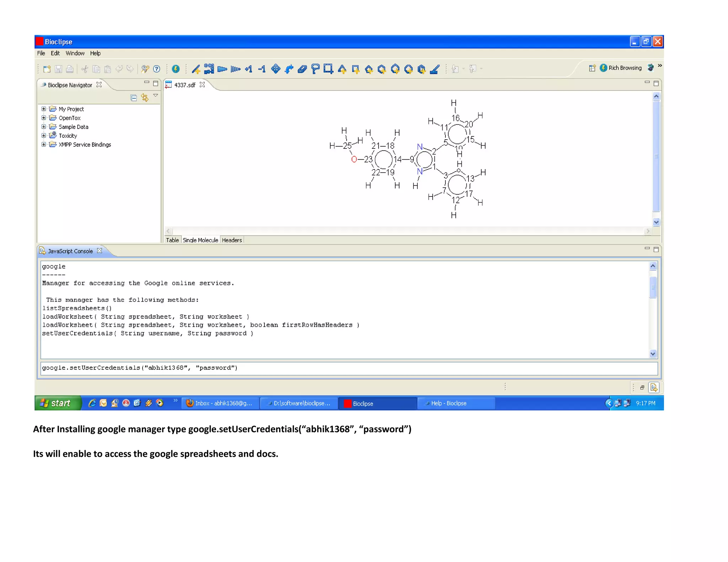Click the JavaScript console command input field
The width and height of the screenshot is (728, 562).
click(x=348, y=368)
